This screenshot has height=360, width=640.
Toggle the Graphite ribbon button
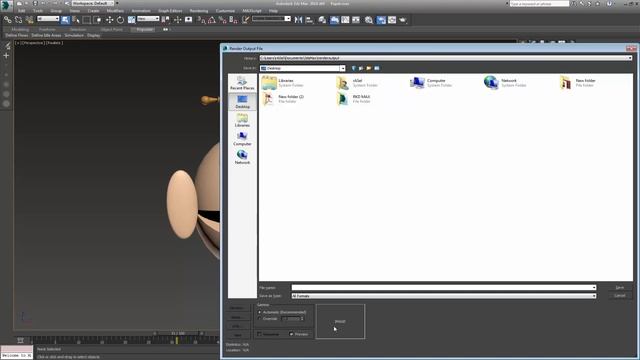(x=334, y=20)
